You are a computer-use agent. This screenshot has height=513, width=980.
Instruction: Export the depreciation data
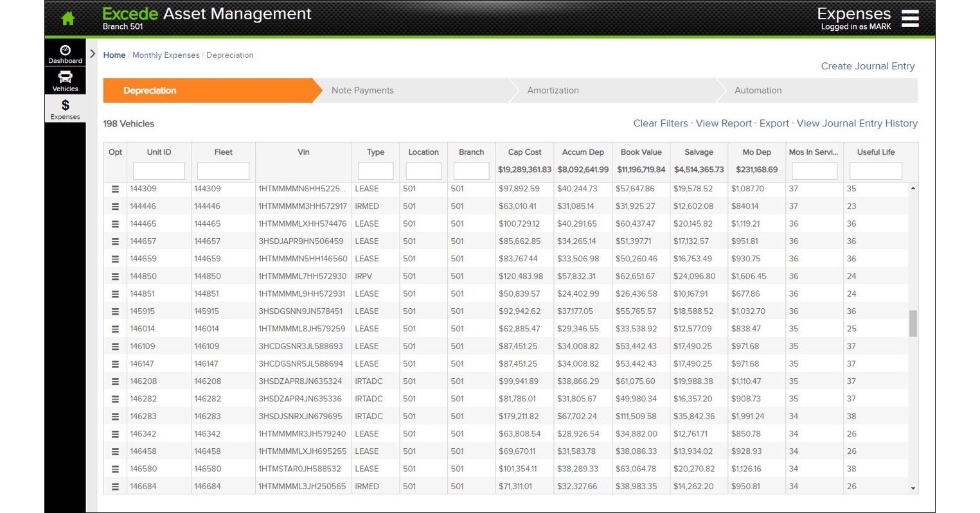(774, 123)
